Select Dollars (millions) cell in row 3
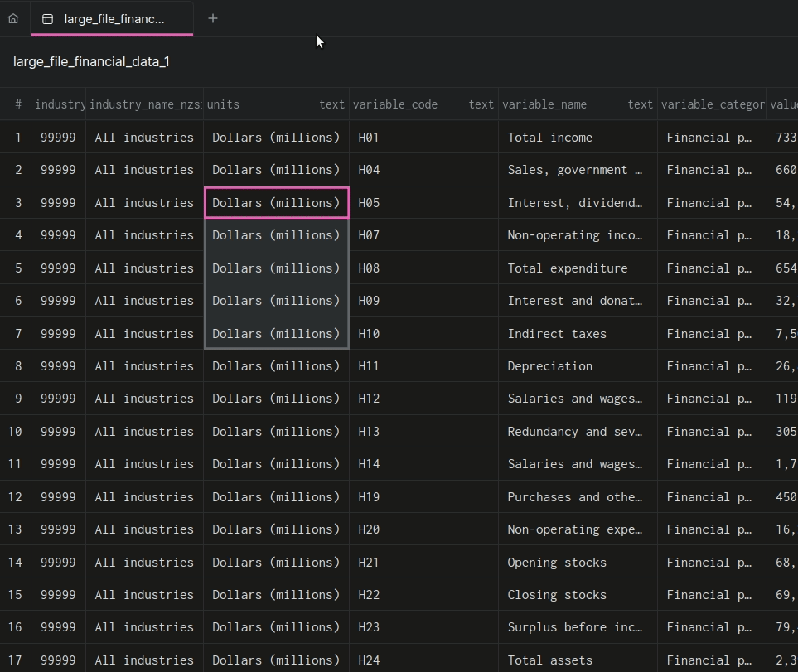 pos(276,203)
